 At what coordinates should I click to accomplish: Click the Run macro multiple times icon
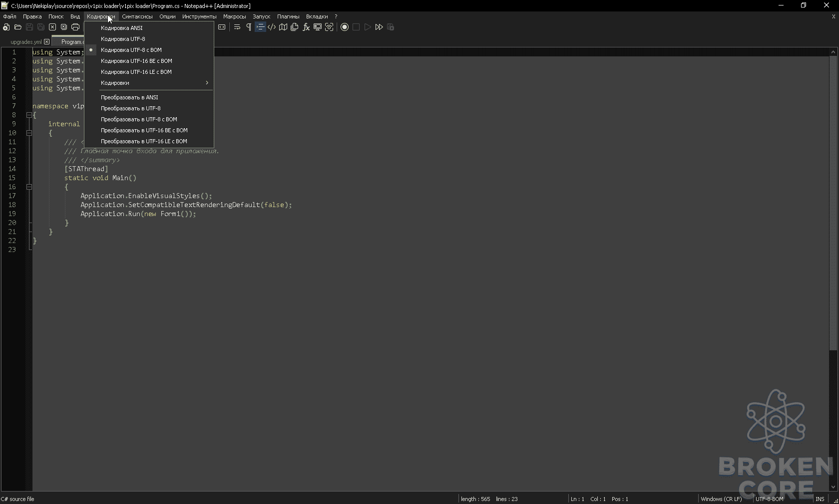coord(379,27)
